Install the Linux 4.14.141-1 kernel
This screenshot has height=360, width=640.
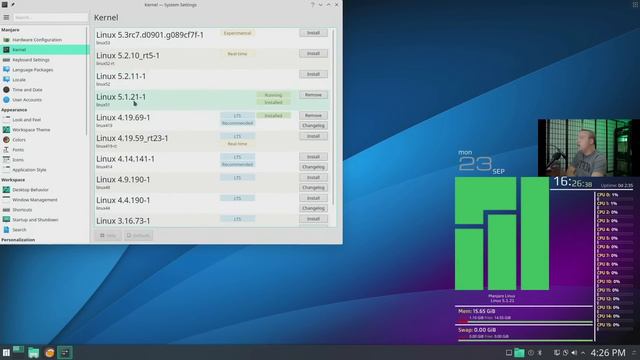pyautogui.click(x=313, y=157)
